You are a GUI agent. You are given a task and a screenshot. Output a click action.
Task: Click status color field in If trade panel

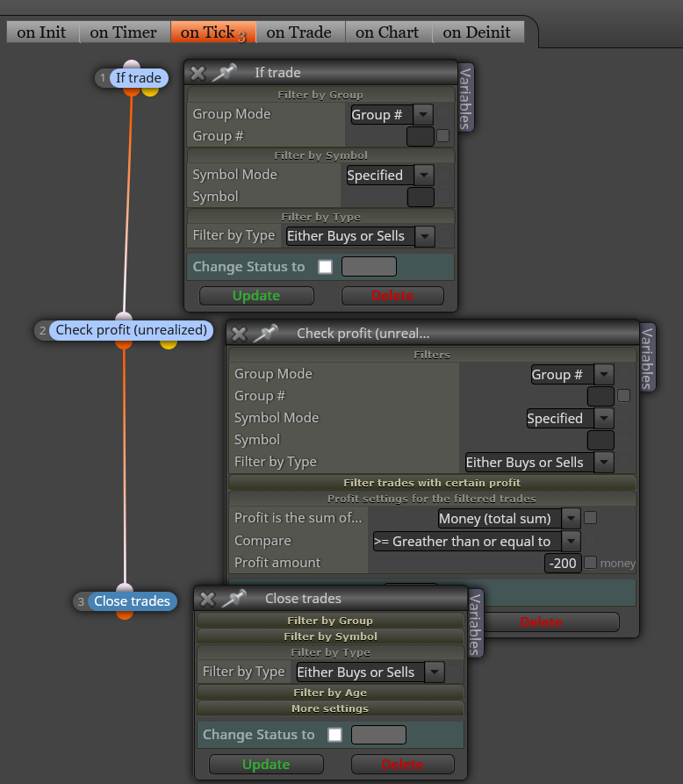click(x=369, y=267)
